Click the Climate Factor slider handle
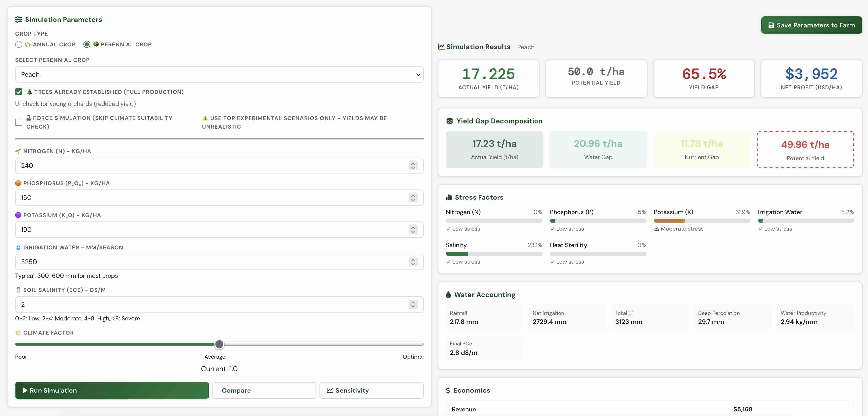This screenshot has height=416, width=868. 219,344
